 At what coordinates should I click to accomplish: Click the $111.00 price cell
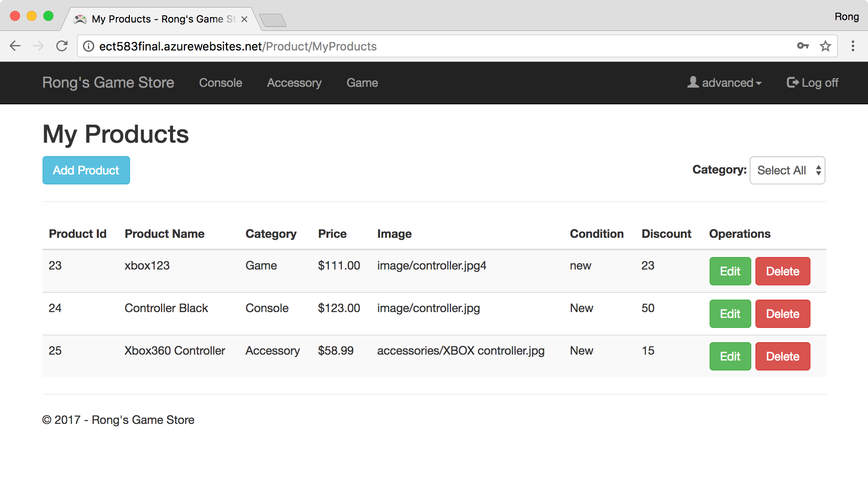point(339,265)
